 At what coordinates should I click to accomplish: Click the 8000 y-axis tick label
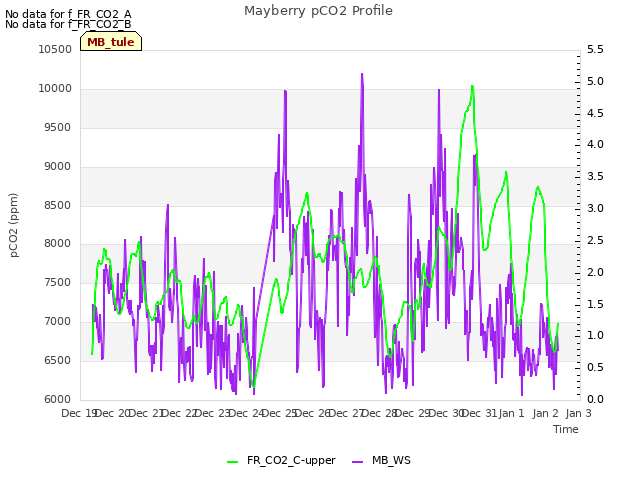coord(58,244)
